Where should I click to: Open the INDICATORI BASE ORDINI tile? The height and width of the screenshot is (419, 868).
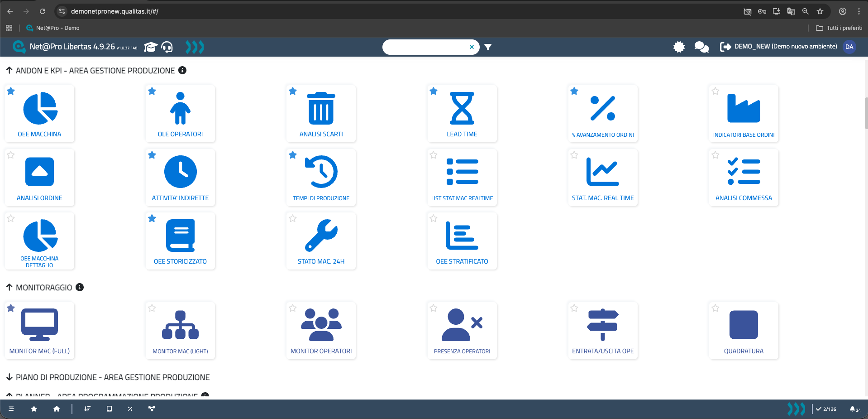coord(744,114)
